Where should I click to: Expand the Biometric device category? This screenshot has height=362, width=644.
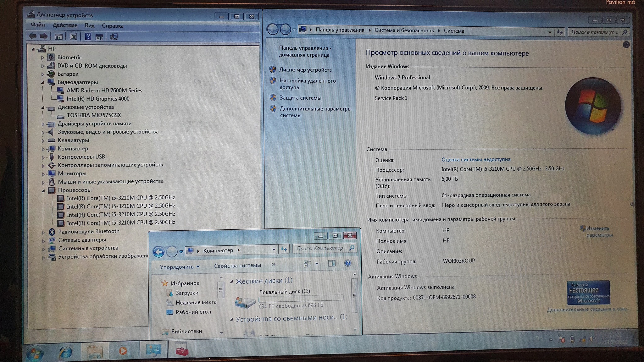click(42, 58)
